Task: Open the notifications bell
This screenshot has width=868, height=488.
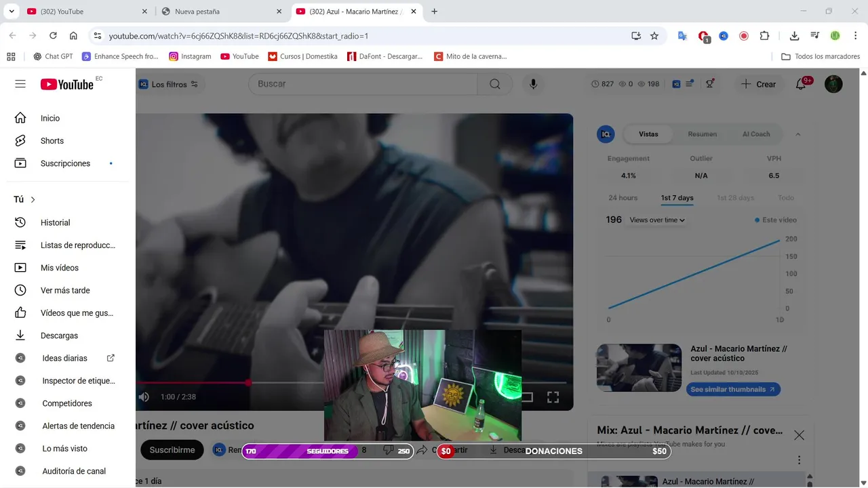Action: 801,84
